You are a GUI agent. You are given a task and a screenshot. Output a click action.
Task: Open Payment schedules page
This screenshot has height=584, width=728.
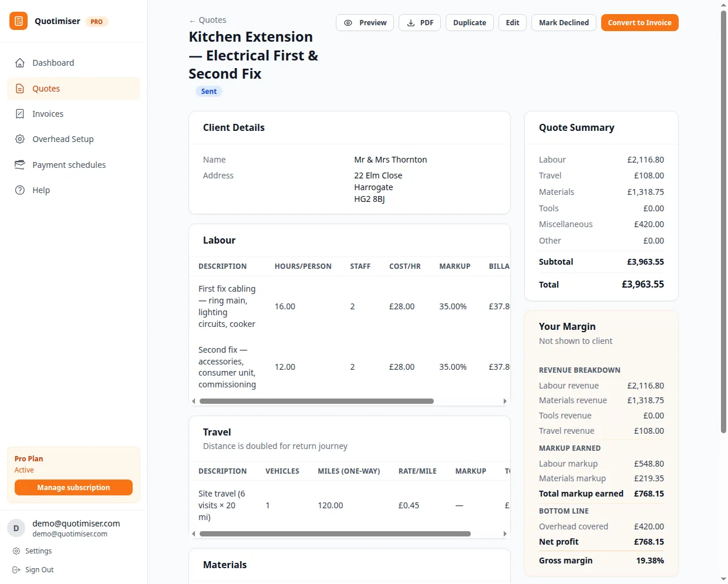[73, 165]
